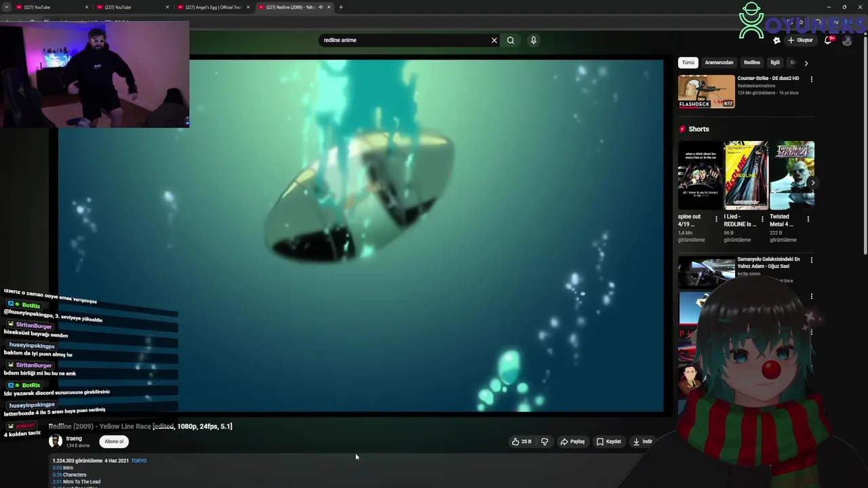Close the Angel's Egg tab
This screenshot has width=868, height=488.
click(x=248, y=7)
